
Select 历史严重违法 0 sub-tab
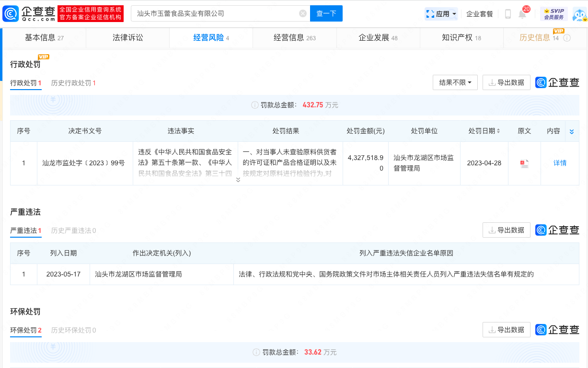(74, 230)
